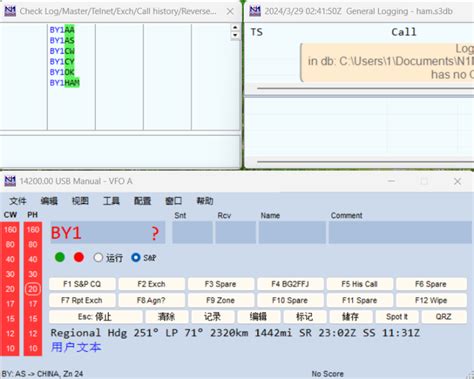
Task: Click the Snt input field
Action: click(192, 233)
